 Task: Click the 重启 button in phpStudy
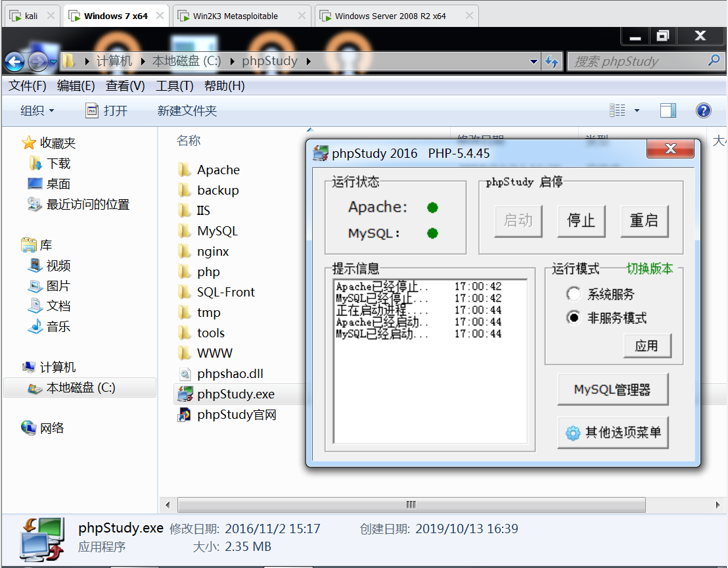coord(644,221)
